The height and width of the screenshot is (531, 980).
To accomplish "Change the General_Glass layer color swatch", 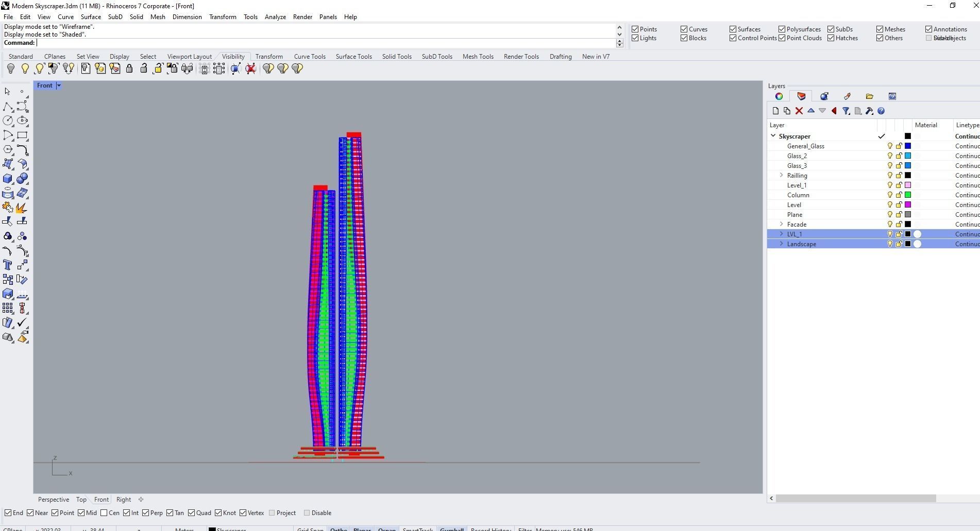I will coord(908,146).
